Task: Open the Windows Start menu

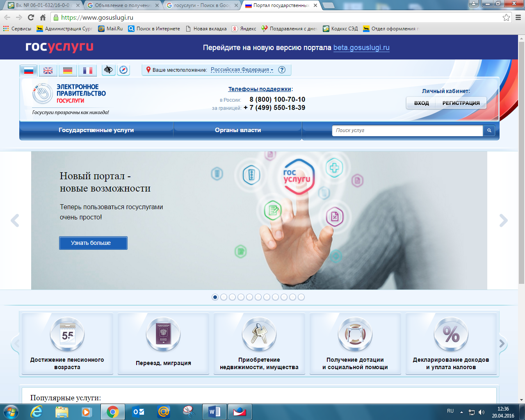Action: [x=11, y=411]
